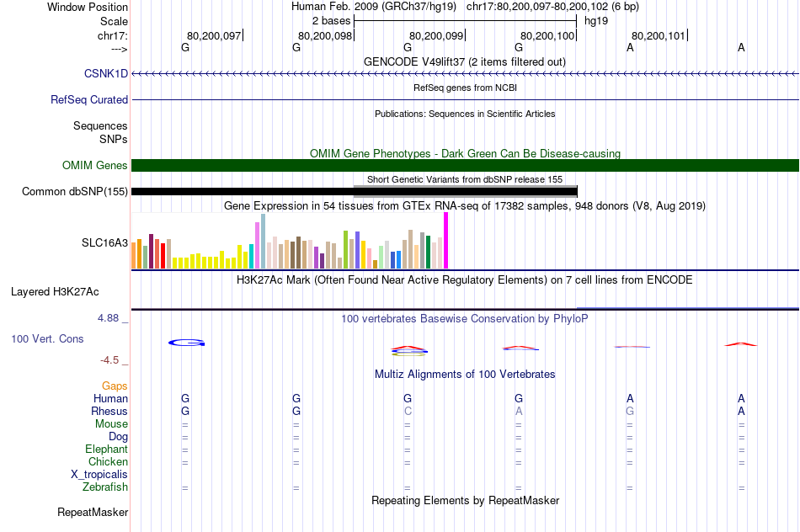Click the dark green OMIM gene bar

coord(466,165)
